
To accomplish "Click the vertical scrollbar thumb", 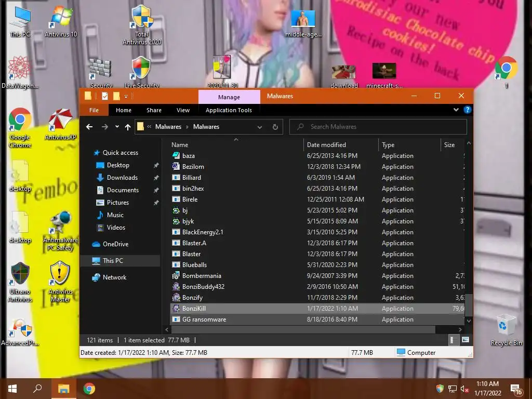I will coord(469,305).
